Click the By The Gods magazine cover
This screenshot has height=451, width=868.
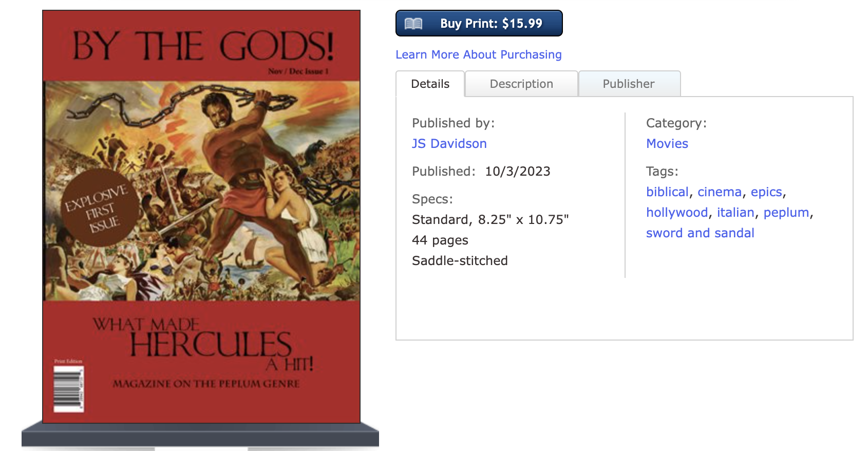coord(201,217)
